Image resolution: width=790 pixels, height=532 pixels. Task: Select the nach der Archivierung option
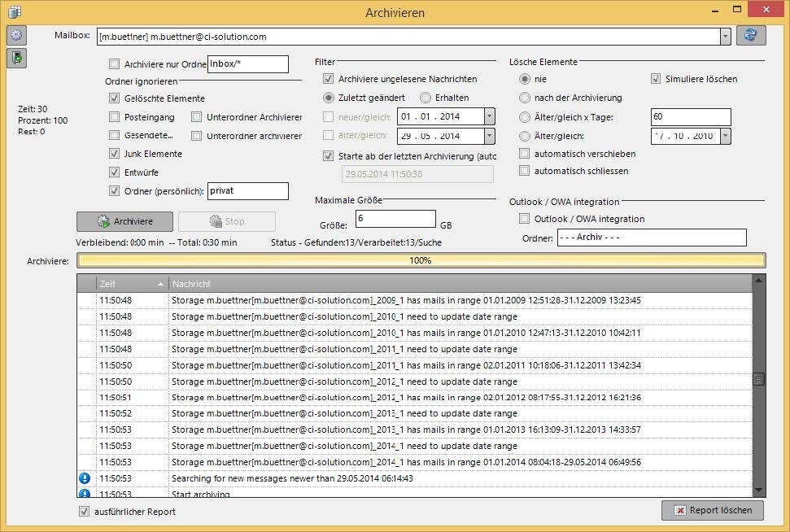coord(525,98)
